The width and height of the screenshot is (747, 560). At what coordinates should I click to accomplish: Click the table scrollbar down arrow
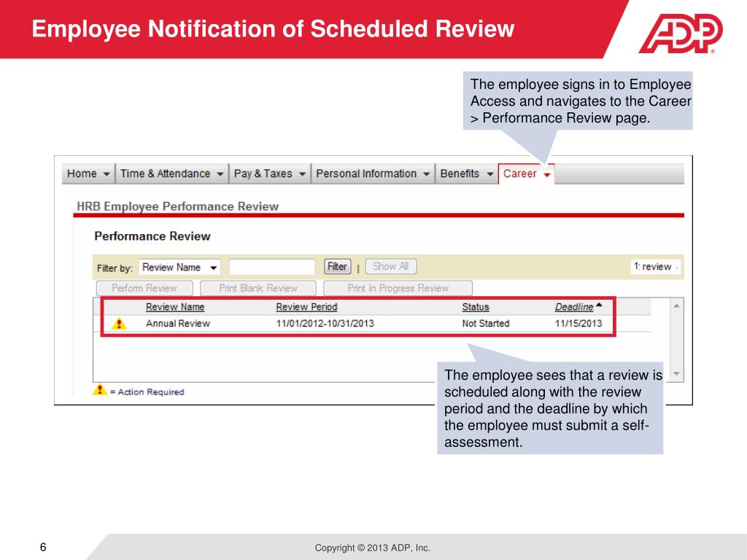click(676, 374)
